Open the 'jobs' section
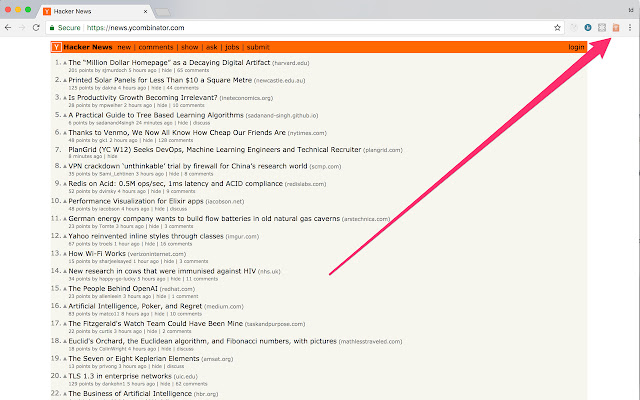This screenshot has height=400, width=640. [232, 47]
